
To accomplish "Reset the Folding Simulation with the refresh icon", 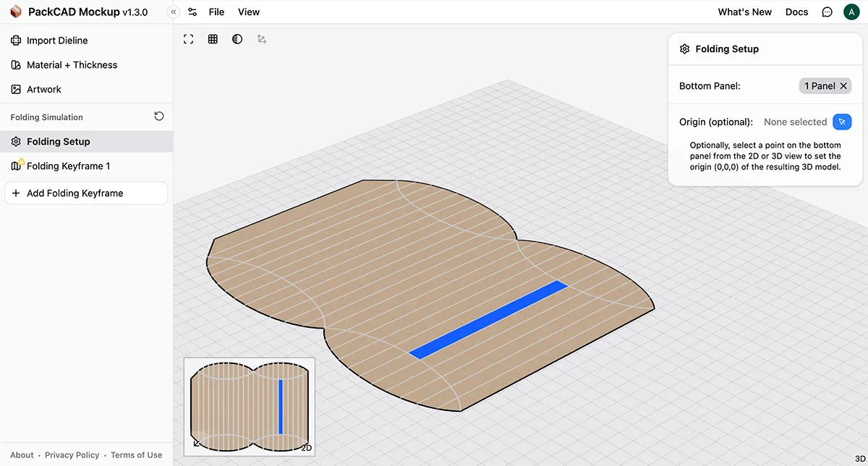I will [x=159, y=116].
